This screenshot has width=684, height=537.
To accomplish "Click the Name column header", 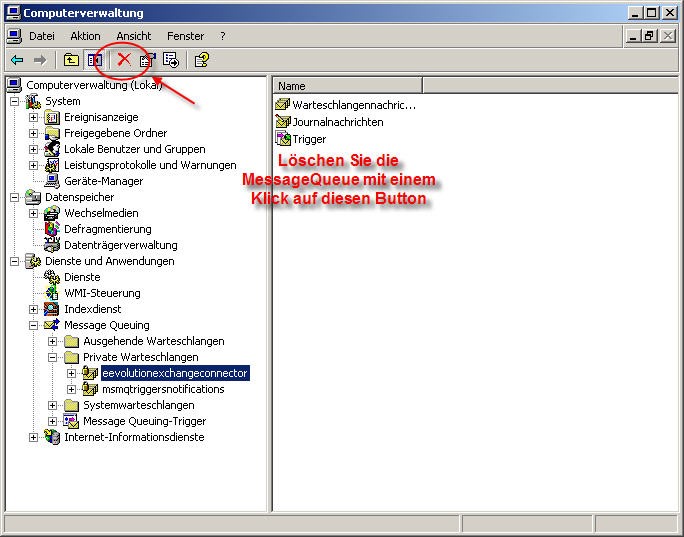I will click(x=348, y=86).
